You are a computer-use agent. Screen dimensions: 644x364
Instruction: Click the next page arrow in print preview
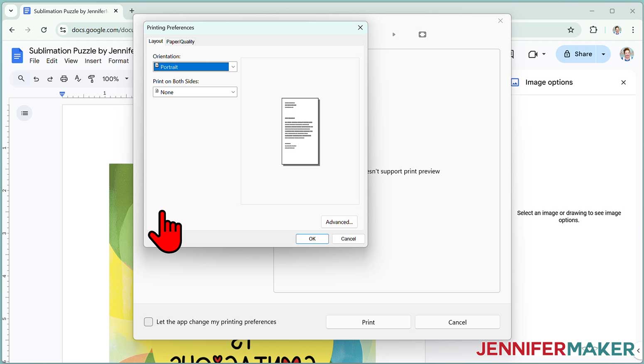[x=394, y=35]
